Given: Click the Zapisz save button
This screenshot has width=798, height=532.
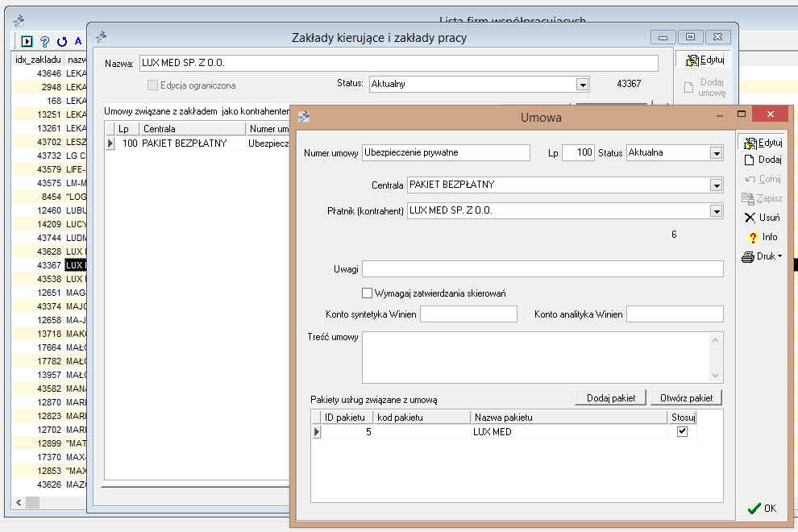Looking at the screenshot, I should point(762,198).
